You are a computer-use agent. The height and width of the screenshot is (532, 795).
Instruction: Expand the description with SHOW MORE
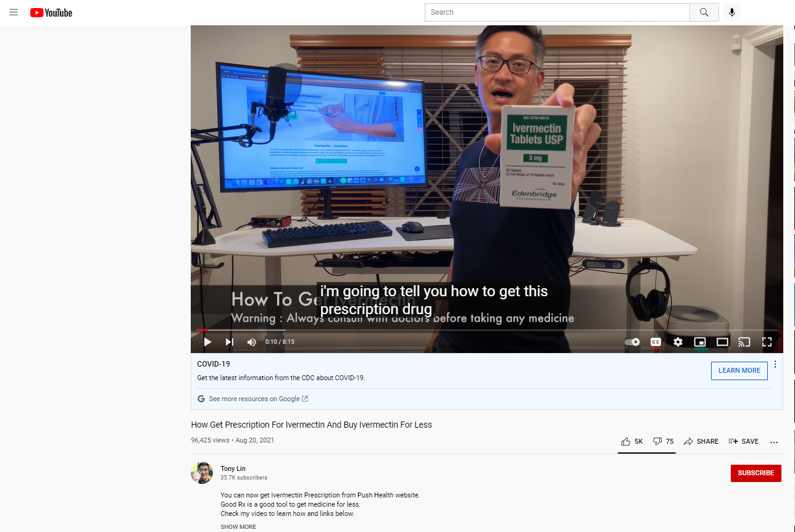click(x=238, y=526)
